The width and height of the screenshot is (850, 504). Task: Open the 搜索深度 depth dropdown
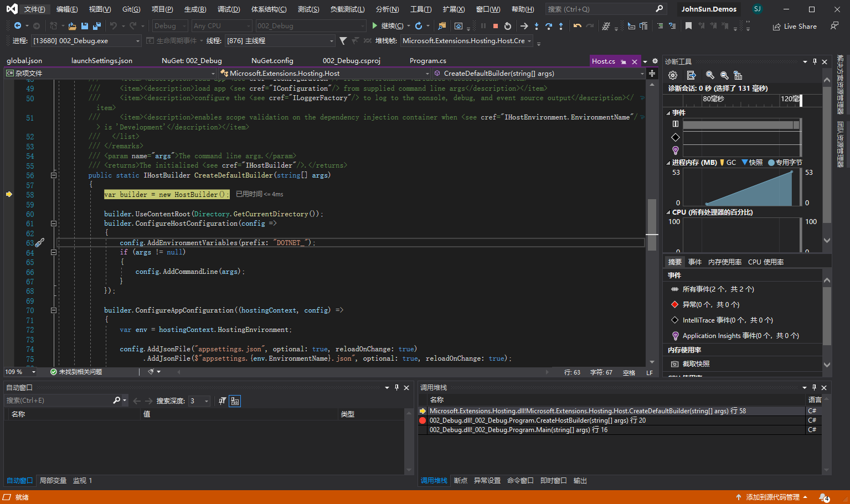(x=199, y=401)
